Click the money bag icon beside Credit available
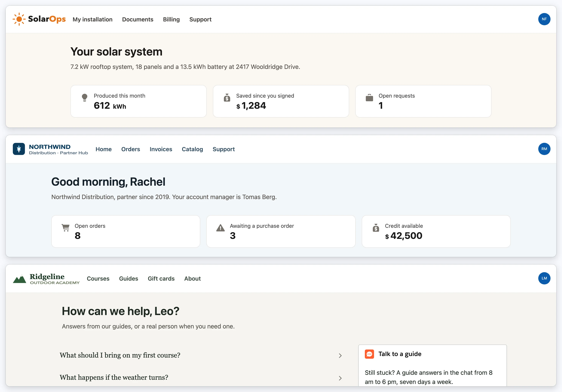The image size is (562, 392). tap(376, 228)
